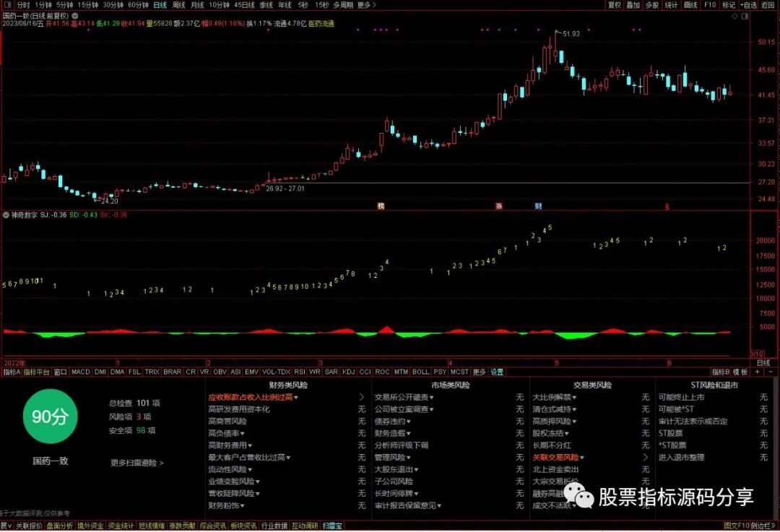Click the 多股 multi-stock button
The width and height of the screenshot is (780, 532).
click(652, 5)
